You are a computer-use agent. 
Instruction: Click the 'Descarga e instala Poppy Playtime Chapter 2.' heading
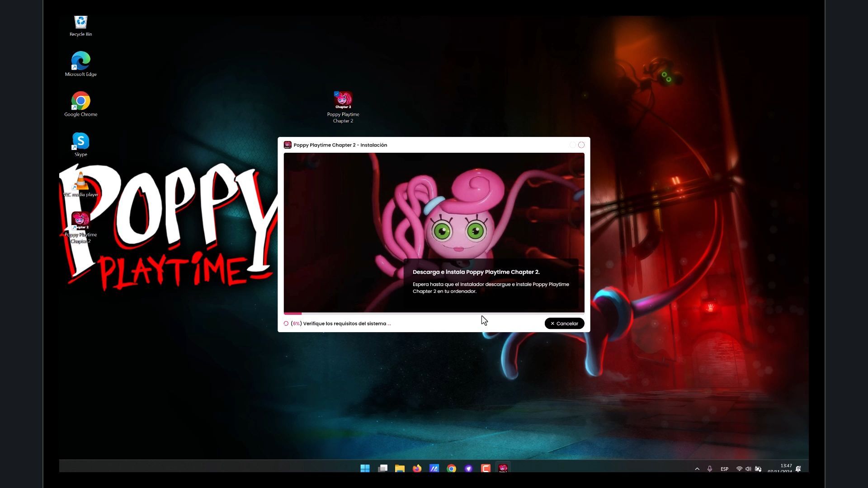point(476,272)
